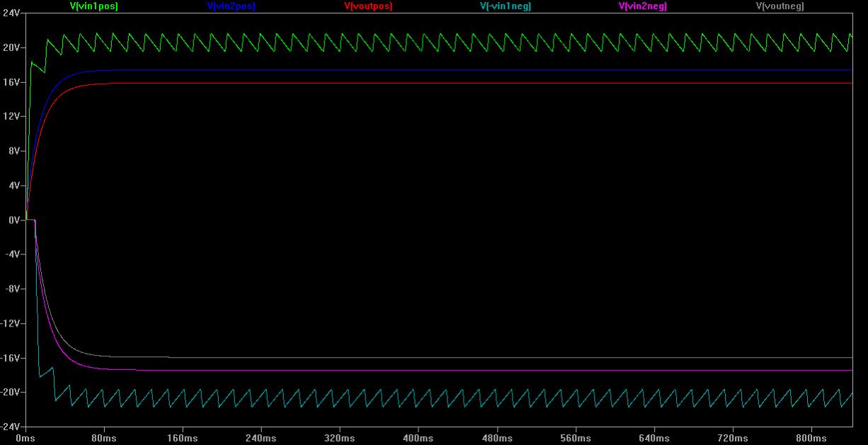Select the blue V(vin2pos) trace label
The image size is (868, 445).
[231, 6]
